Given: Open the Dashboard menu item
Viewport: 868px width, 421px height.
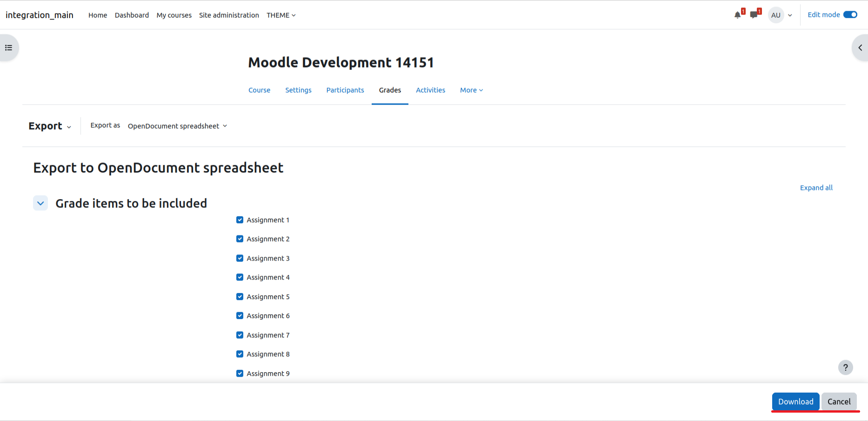Looking at the screenshot, I should [x=132, y=15].
